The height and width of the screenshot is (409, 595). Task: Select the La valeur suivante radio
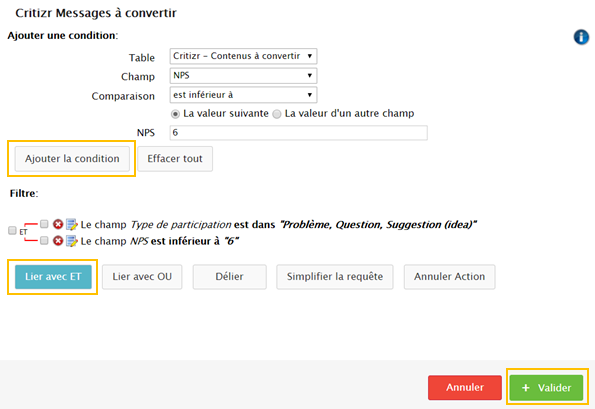(175, 114)
